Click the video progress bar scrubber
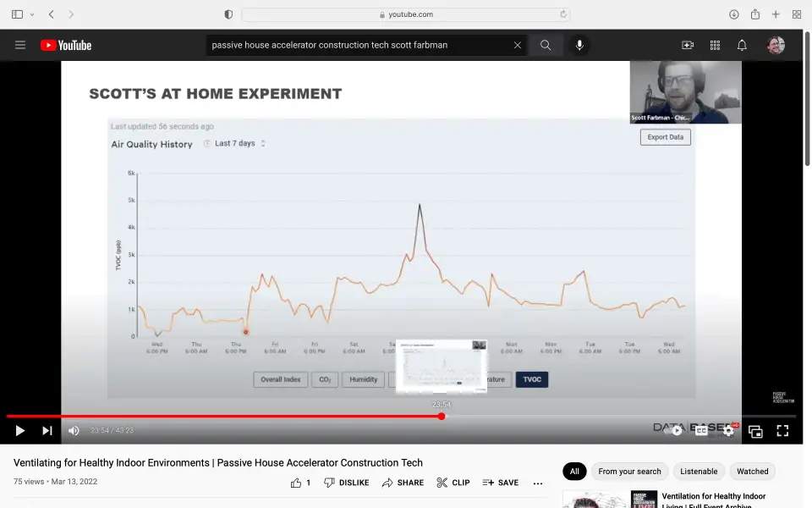Viewport: 812px width, 508px height. pyautogui.click(x=442, y=417)
